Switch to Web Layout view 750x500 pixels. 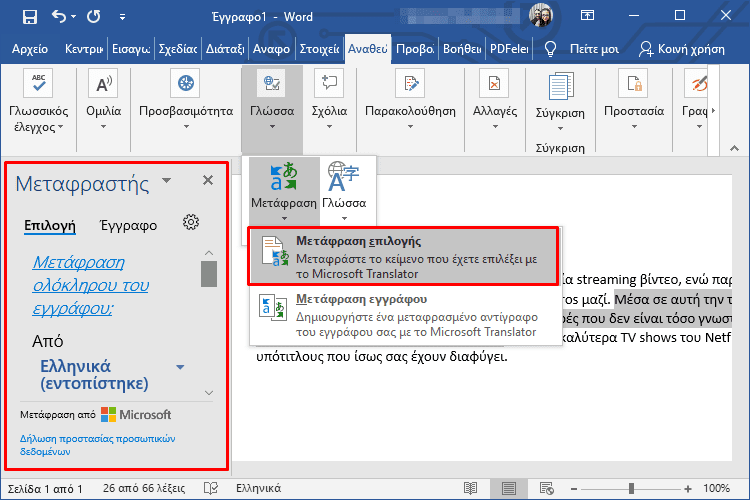(x=547, y=488)
